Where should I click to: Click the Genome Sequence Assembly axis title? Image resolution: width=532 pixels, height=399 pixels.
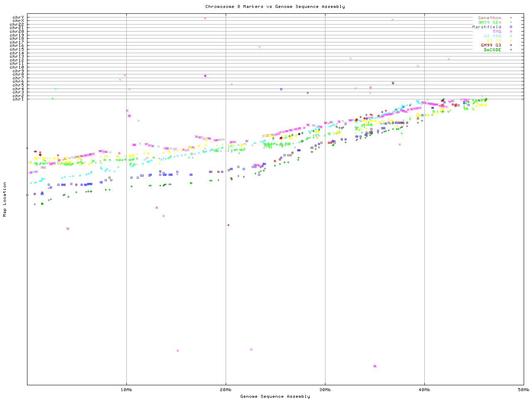[275, 397]
